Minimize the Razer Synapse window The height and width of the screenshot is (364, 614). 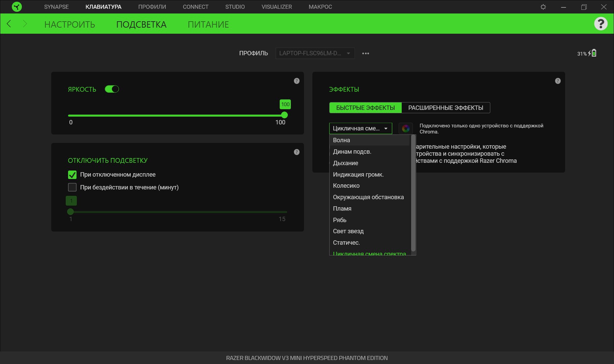tap(563, 7)
